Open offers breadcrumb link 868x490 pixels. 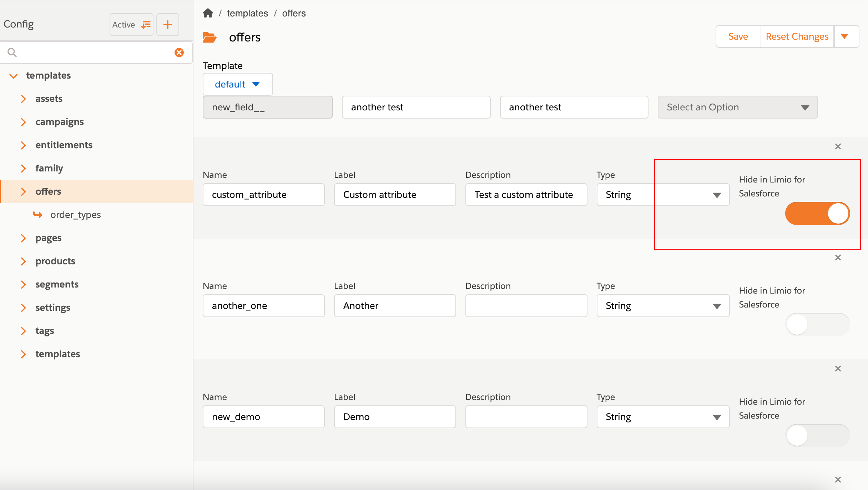pos(294,13)
